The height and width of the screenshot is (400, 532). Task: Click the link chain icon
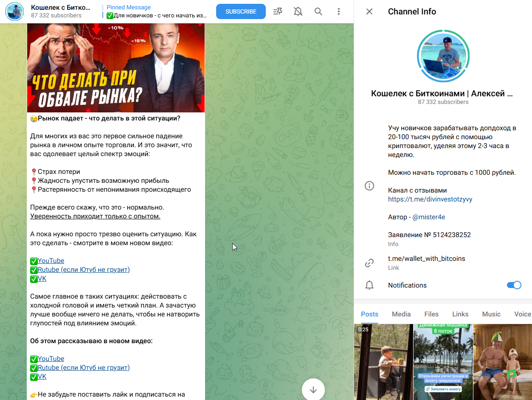pos(369,263)
